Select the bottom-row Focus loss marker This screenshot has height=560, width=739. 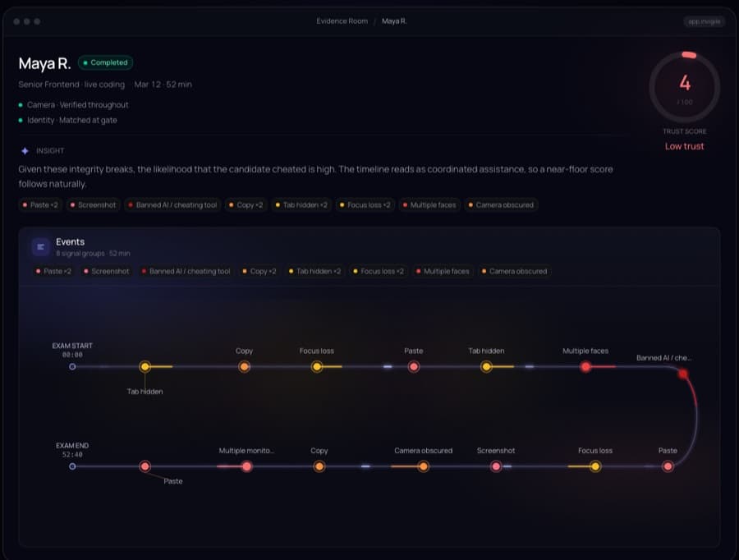tap(595, 466)
